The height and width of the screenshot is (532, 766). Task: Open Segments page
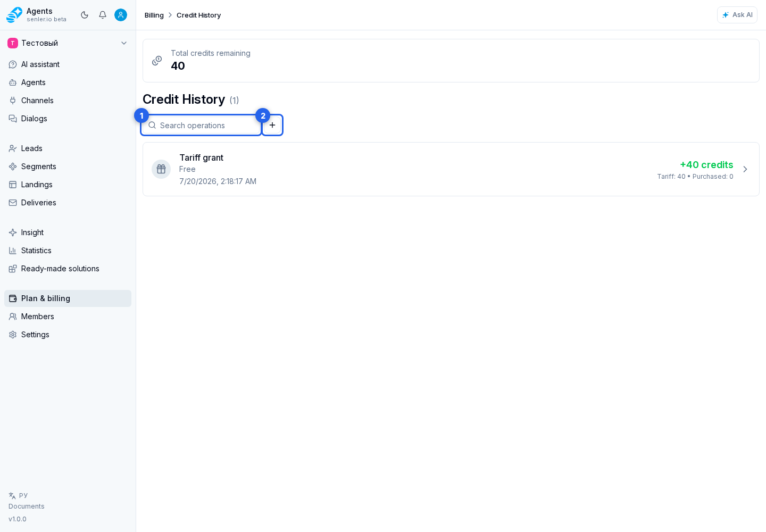(x=68, y=167)
